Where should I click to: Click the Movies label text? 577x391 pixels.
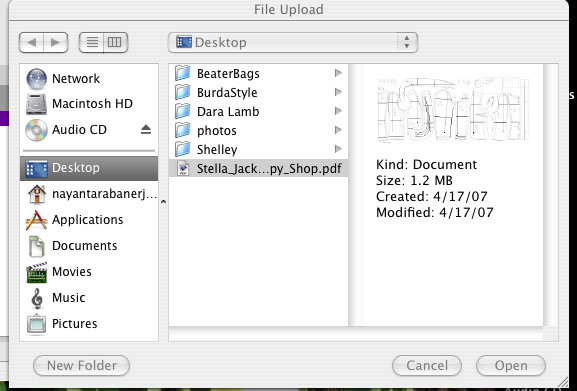[72, 272]
